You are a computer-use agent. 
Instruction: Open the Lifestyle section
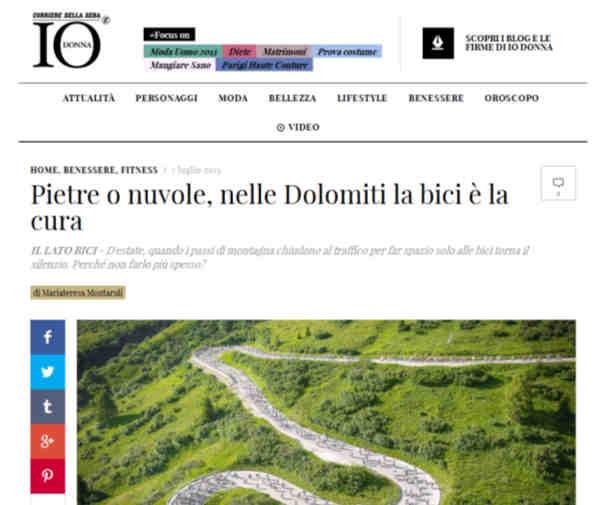(362, 98)
